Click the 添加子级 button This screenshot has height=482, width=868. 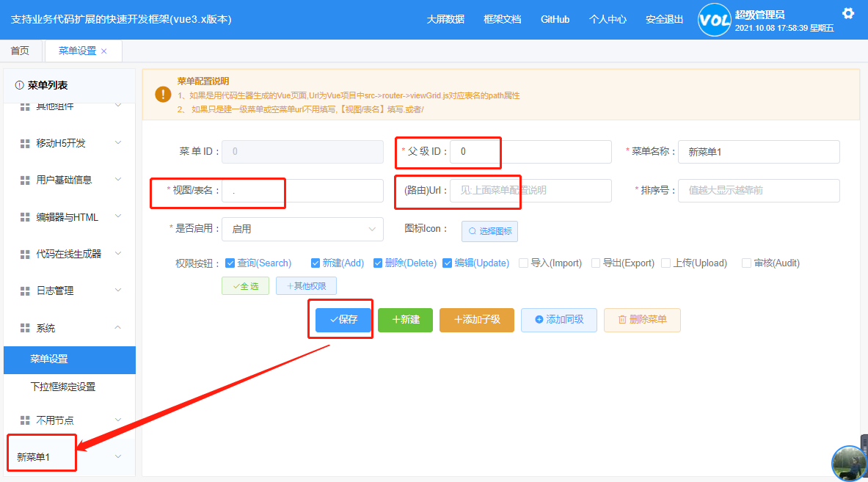(477, 320)
